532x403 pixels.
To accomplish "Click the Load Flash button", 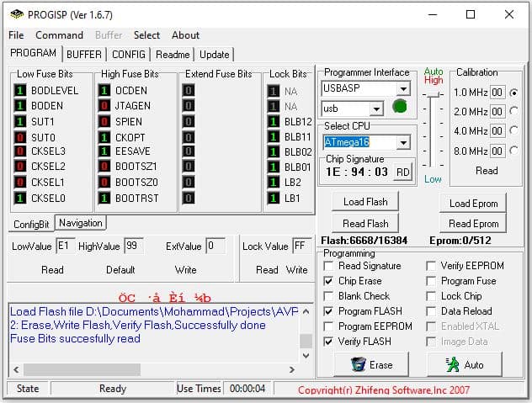I will 365,203.
